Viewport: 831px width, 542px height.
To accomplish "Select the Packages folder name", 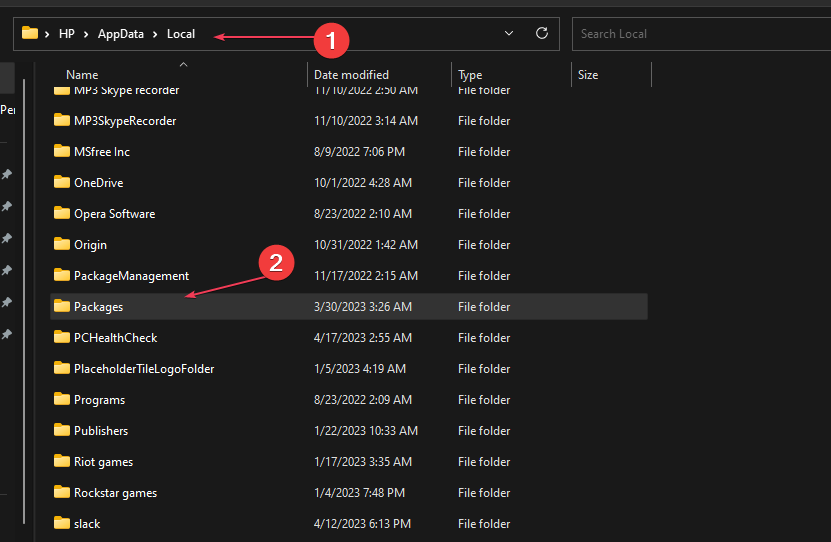I will coord(99,307).
